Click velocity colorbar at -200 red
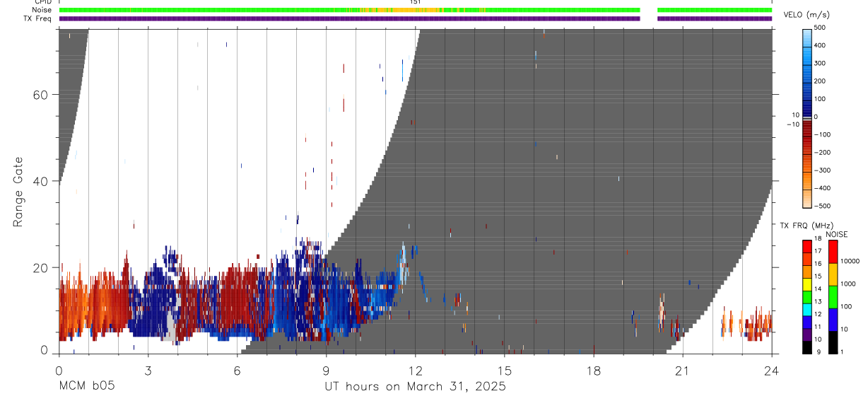Viewport: 868px width, 401px height. pyautogui.click(x=807, y=152)
